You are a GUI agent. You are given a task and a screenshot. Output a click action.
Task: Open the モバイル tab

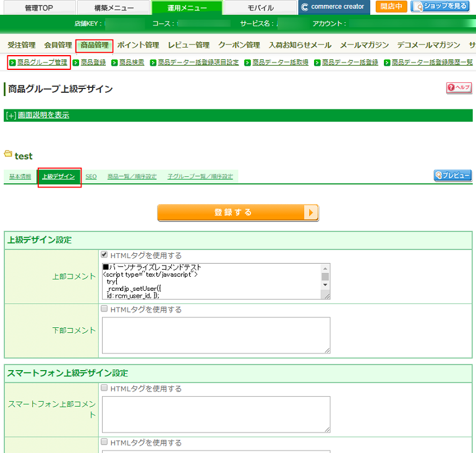260,7
